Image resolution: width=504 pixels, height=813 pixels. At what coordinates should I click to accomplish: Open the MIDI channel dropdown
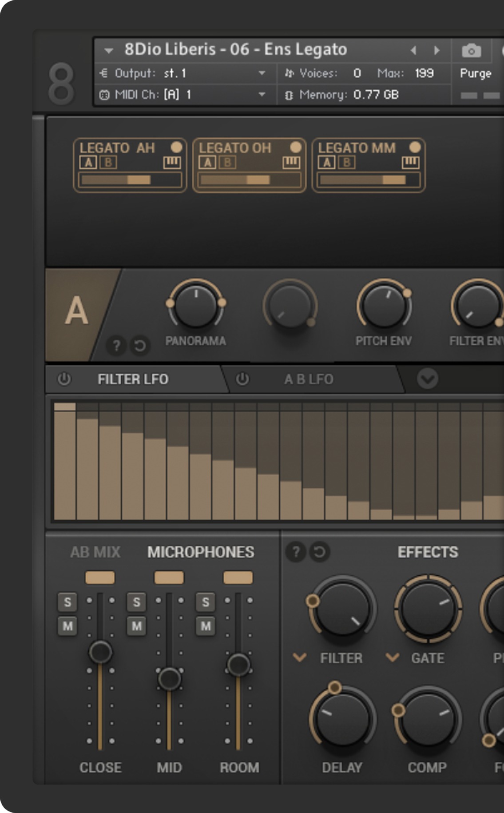(262, 95)
